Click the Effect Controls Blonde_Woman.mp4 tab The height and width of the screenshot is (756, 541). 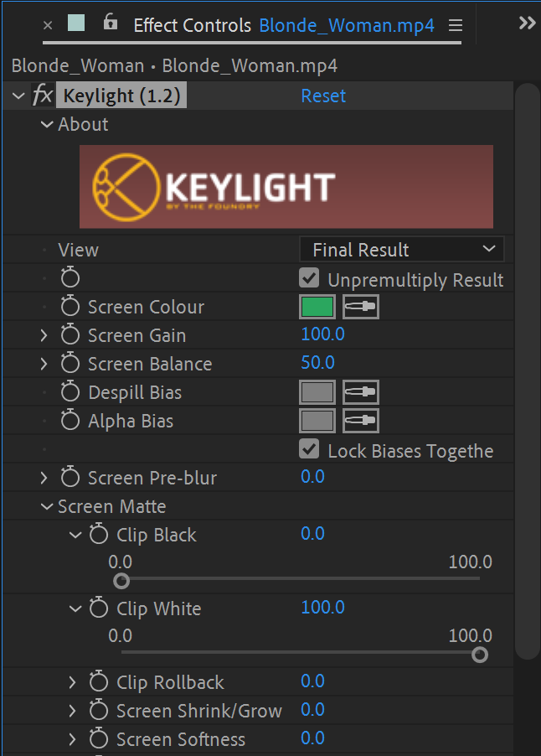(x=283, y=25)
